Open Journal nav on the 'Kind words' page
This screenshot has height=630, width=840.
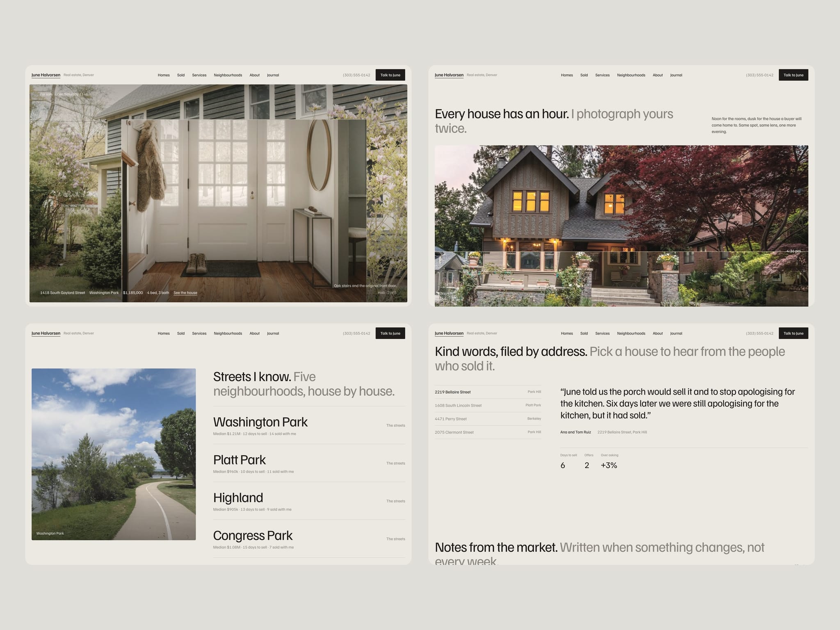(x=676, y=333)
